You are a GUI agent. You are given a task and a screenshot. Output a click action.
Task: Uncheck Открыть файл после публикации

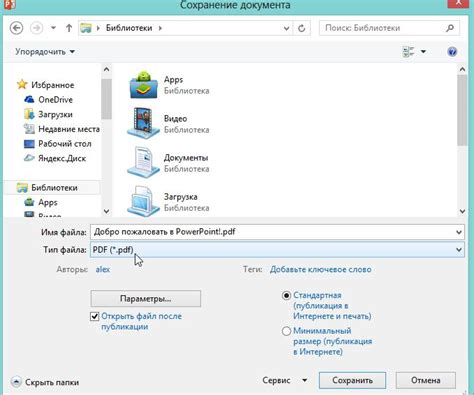click(x=95, y=316)
